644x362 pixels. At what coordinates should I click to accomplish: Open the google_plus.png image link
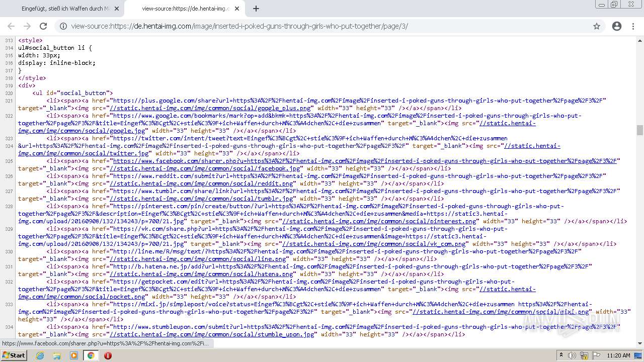[x=210, y=108]
